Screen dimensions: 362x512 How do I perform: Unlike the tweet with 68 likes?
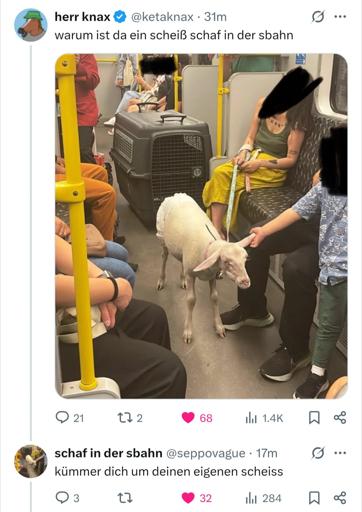[197, 418]
